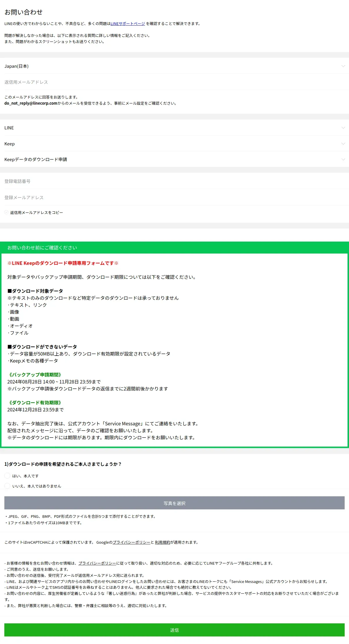This screenshot has width=349, height=644.
Task: Click the 登録メールアドレス input field
Action: (x=174, y=197)
